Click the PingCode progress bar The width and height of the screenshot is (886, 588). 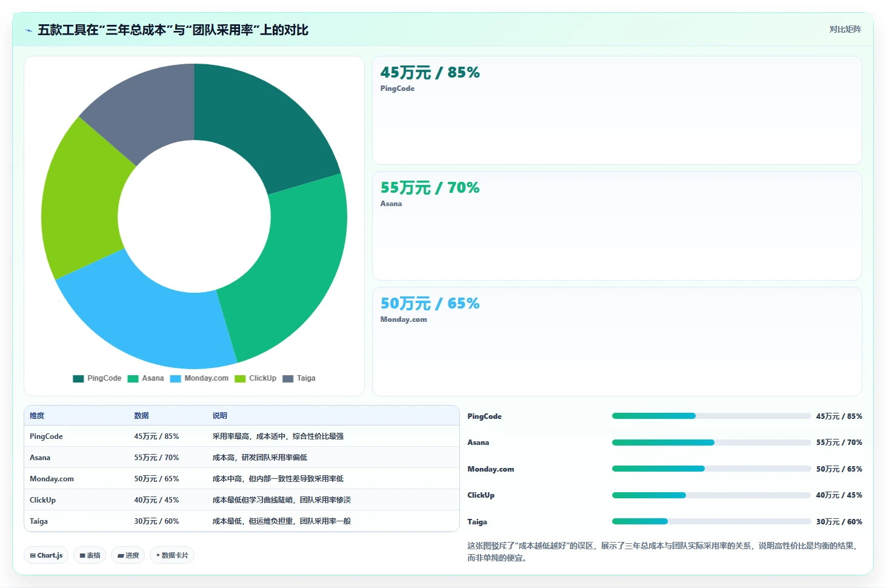point(711,416)
